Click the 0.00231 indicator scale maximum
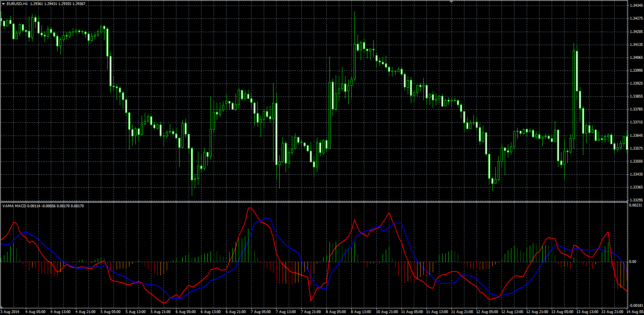This screenshot has width=644, height=315. coord(636,205)
